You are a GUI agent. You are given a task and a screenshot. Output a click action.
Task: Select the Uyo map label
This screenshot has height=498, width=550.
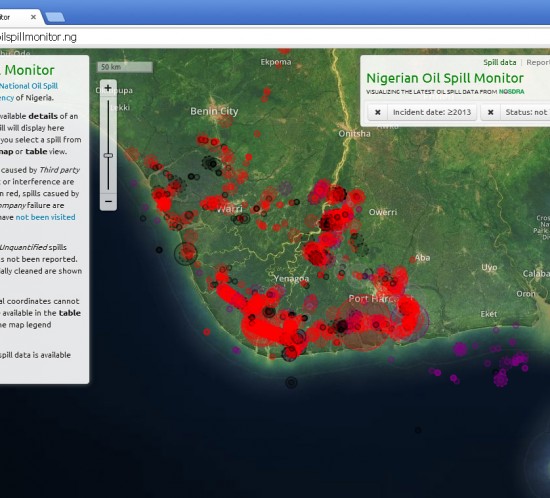click(x=489, y=268)
